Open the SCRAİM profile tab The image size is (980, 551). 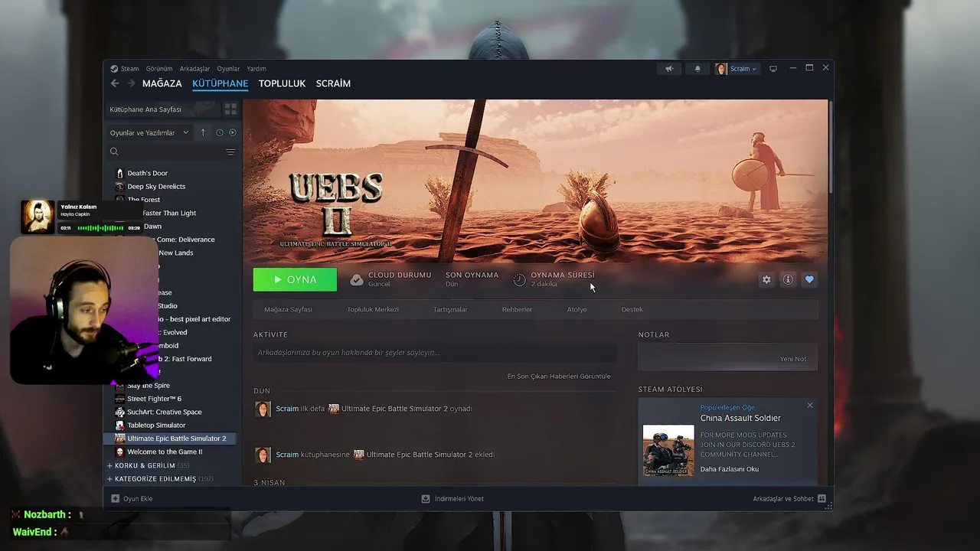pos(333,83)
